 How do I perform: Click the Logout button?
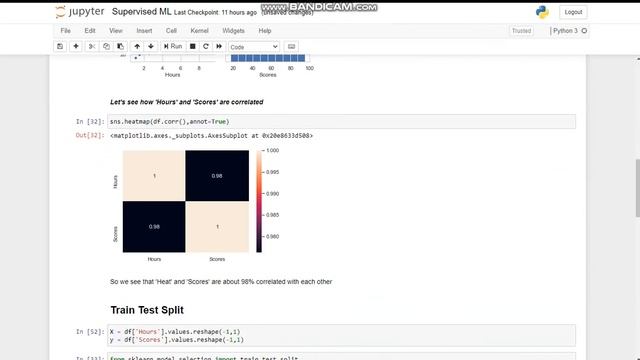tap(573, 12)
